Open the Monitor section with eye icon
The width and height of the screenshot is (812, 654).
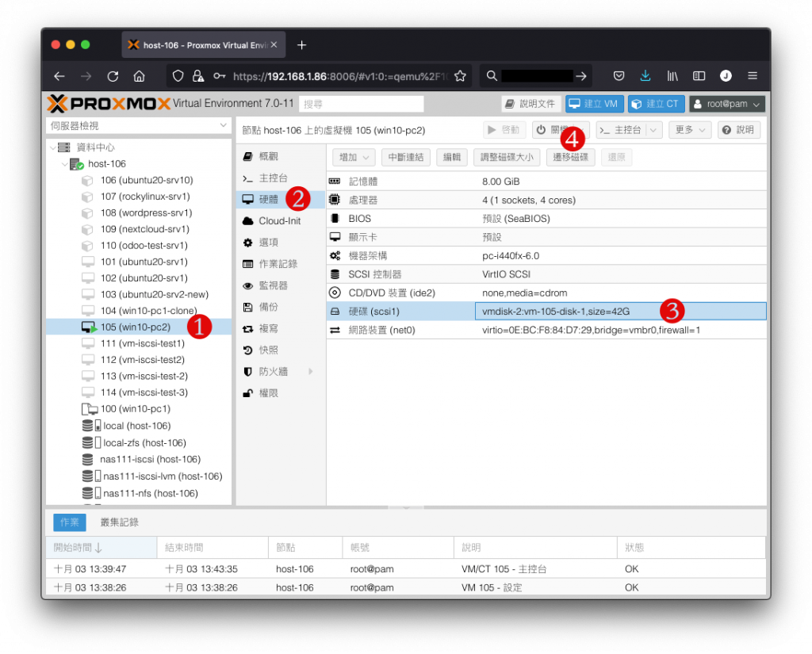281,286
